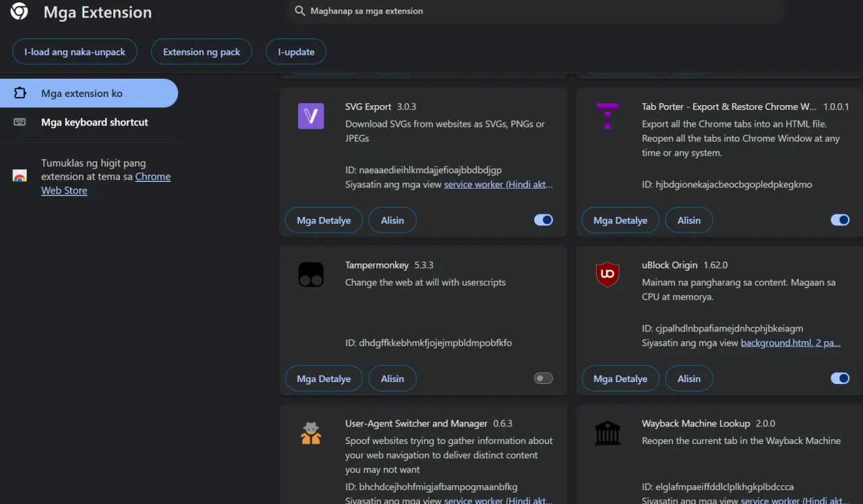
Task: Click the uBlock Origin ID cjpalhdlnbpafiamejdnhcphjbkeiagm
Action: pyautogui.click(x=723, y=329)
